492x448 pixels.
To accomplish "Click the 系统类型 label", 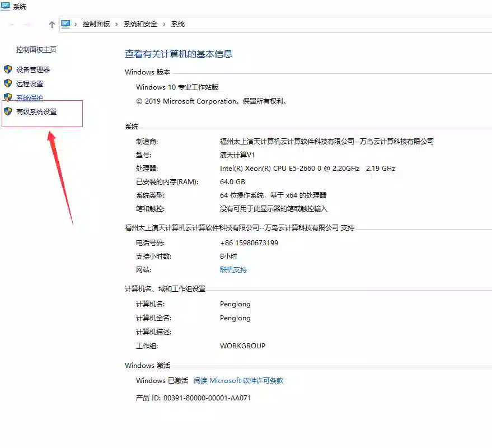I will pos(151,195).
